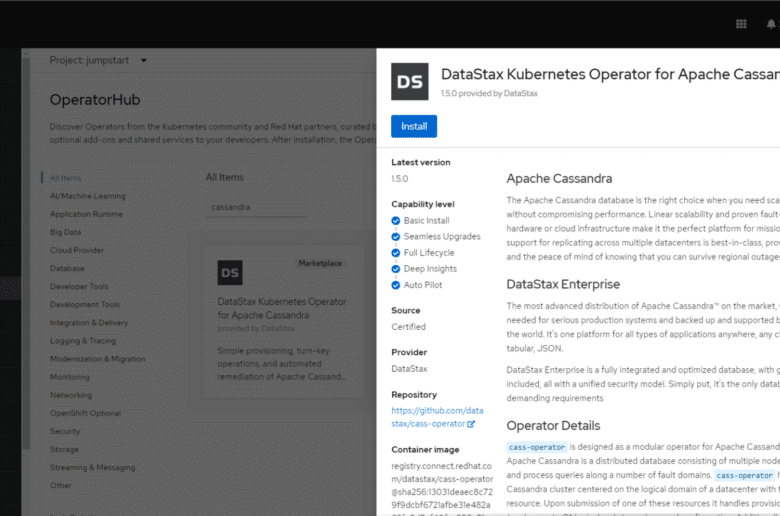Viewport: 780px width, 516px height.
Task: Select the Streaming & Messaging category
Action: pyautogui.click(x=93, y=467)
